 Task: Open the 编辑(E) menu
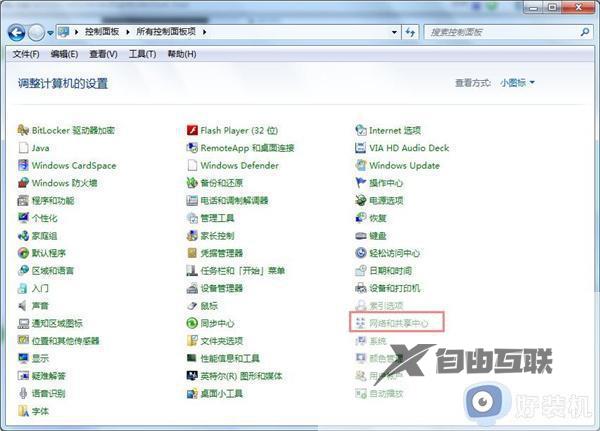tap(64, 54)
